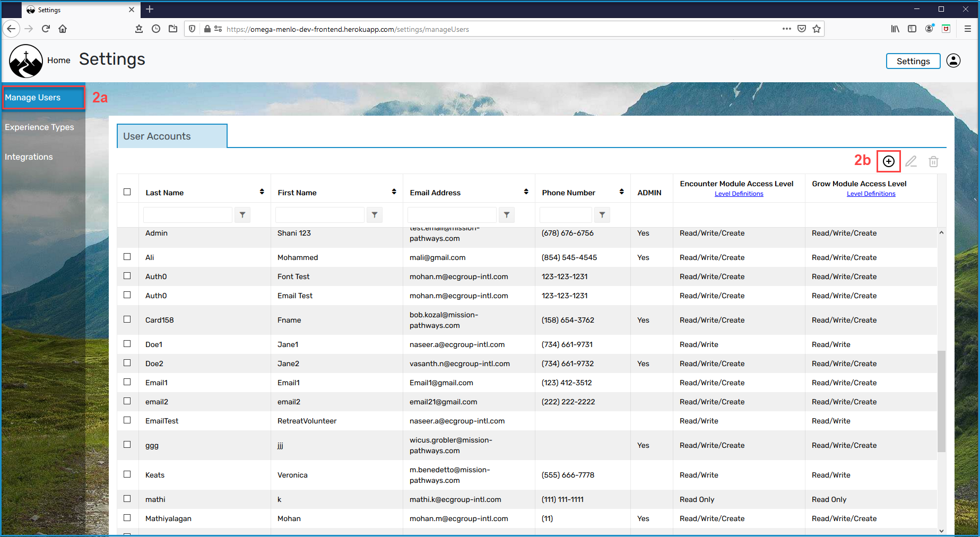
Task: Switch to the Settings browser tab
Action: click(81, 10)
